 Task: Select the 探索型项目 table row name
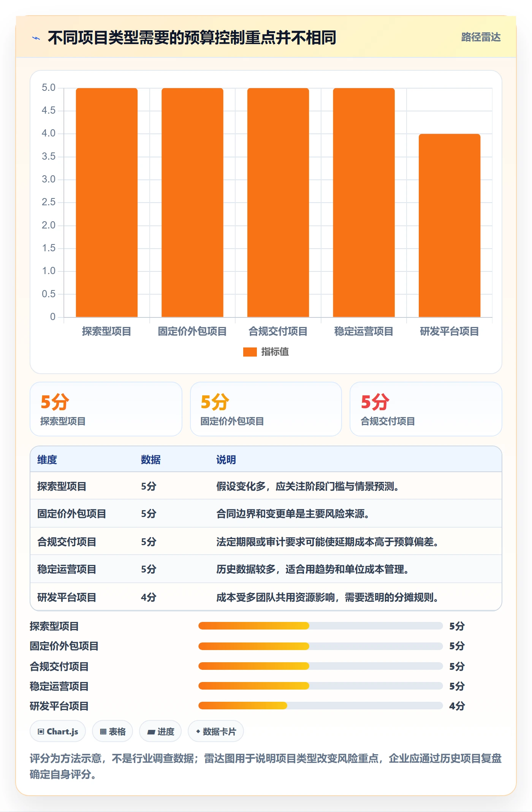click(62, 487)
